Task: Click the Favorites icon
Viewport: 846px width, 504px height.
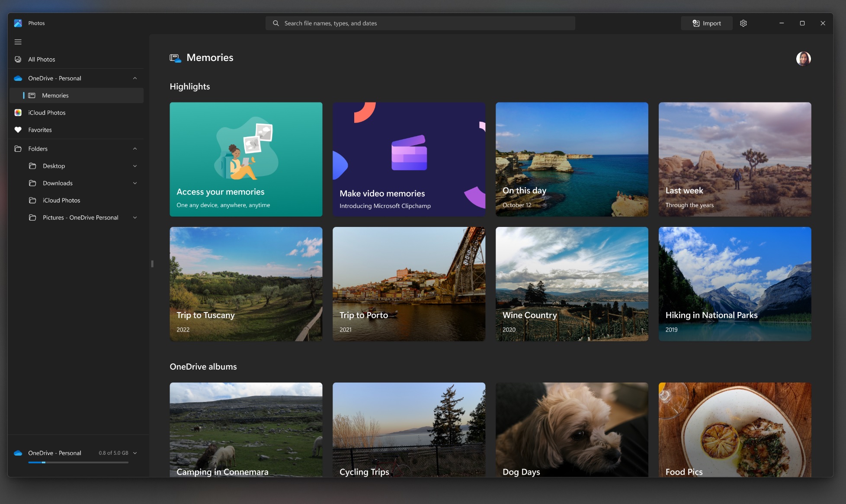Action: (x=18, y=130)
